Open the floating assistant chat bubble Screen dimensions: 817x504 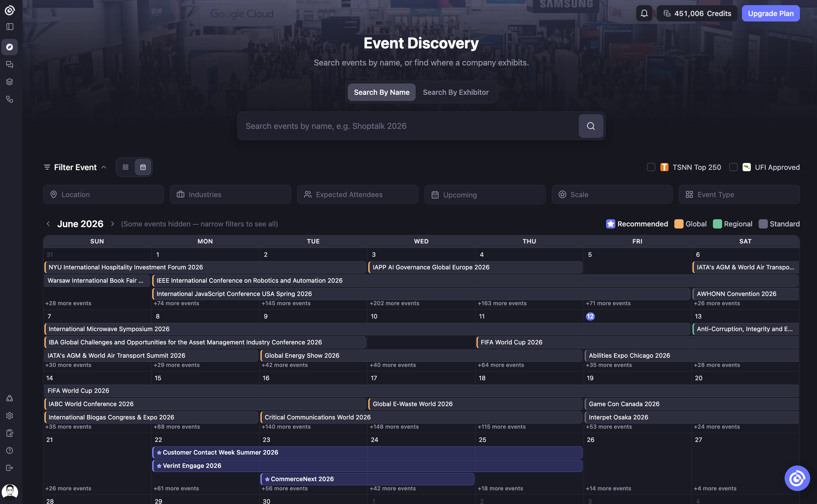click(x=797, y=478)
